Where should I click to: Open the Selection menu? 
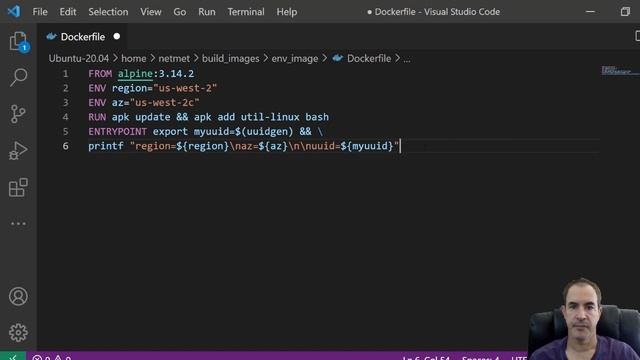coord(108,12)
